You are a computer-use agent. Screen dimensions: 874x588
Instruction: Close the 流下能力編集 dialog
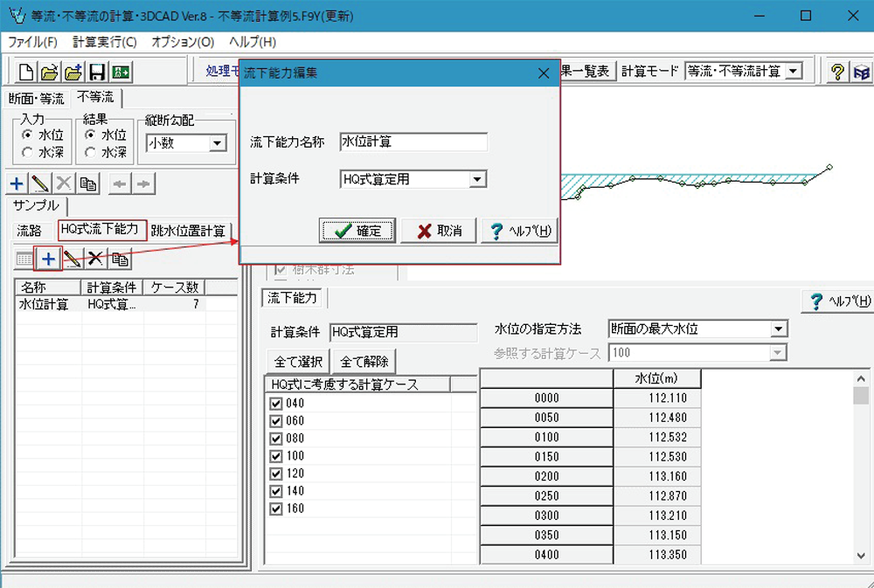(544, 73)
